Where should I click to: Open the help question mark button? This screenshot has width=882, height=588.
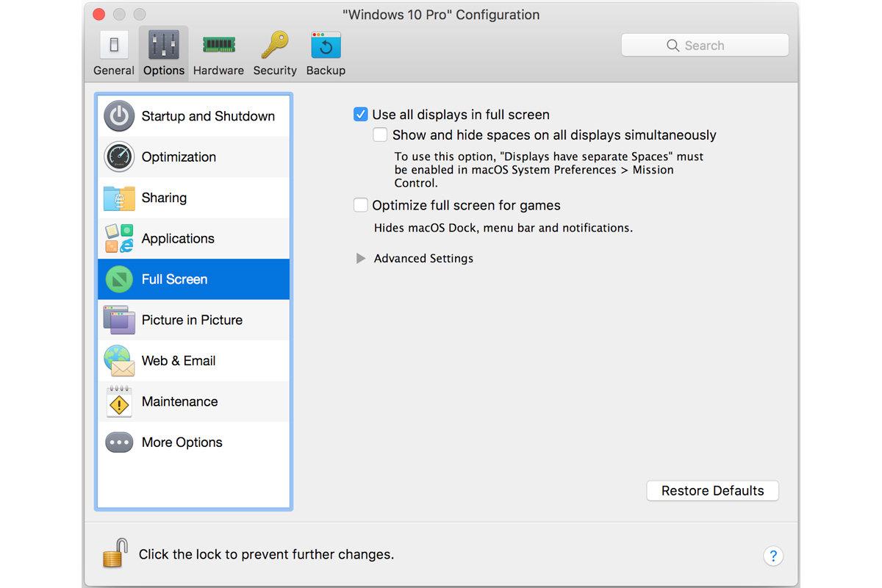[773, 556]
